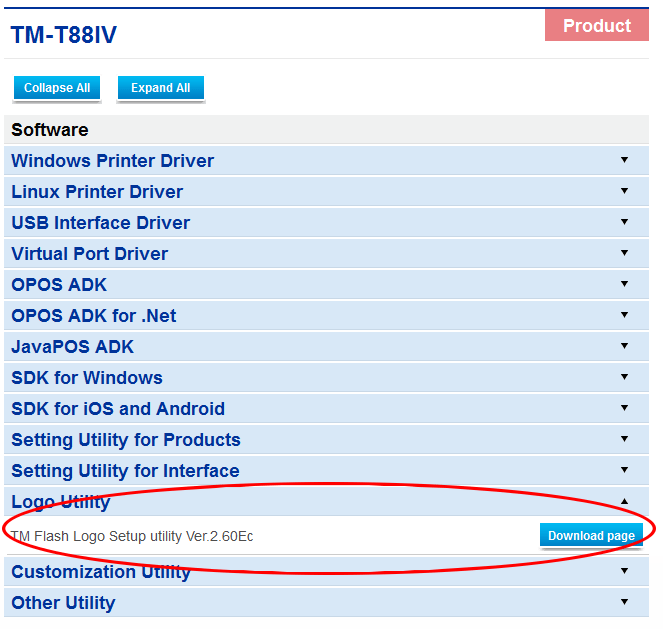This screenshot has height=629, width=663.
Task: Open the USB Interface Driver section title
Action: coord(101,223)
